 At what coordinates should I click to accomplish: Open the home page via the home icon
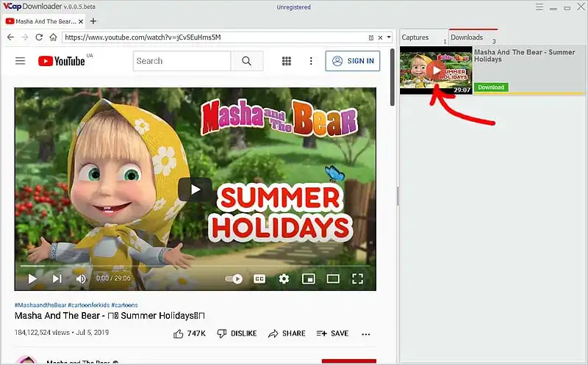coord(53,37)
